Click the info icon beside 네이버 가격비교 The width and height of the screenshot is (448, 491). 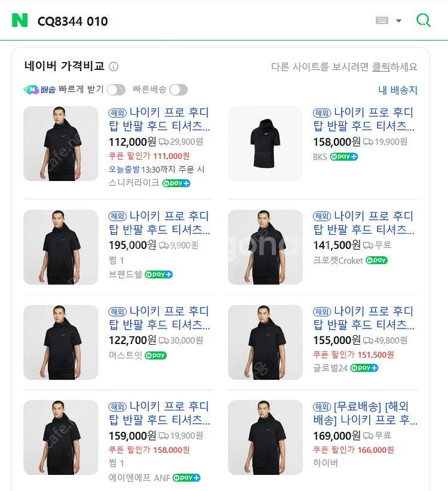[x=113, y=67]
